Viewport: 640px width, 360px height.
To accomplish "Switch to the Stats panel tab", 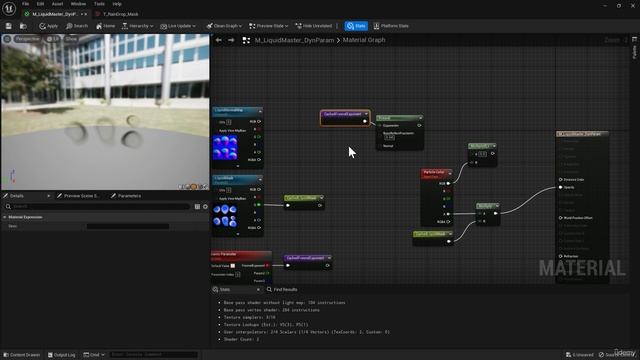I will tap(225, 289).
